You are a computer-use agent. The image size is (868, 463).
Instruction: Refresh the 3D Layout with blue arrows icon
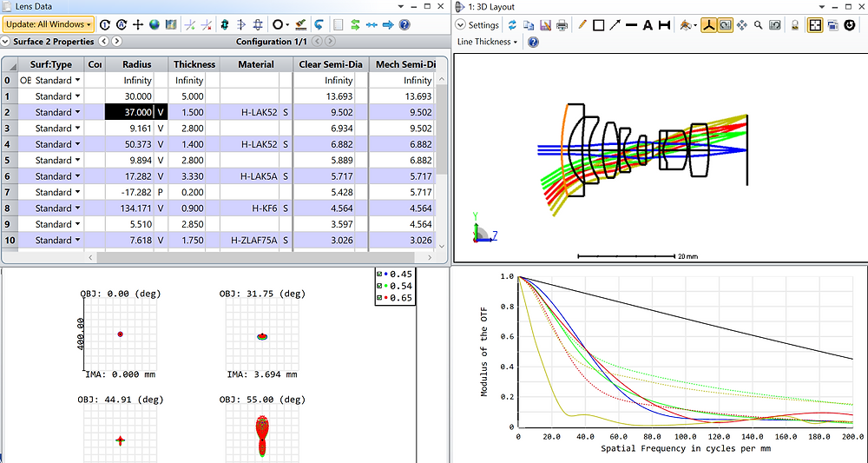coord(512,25)
